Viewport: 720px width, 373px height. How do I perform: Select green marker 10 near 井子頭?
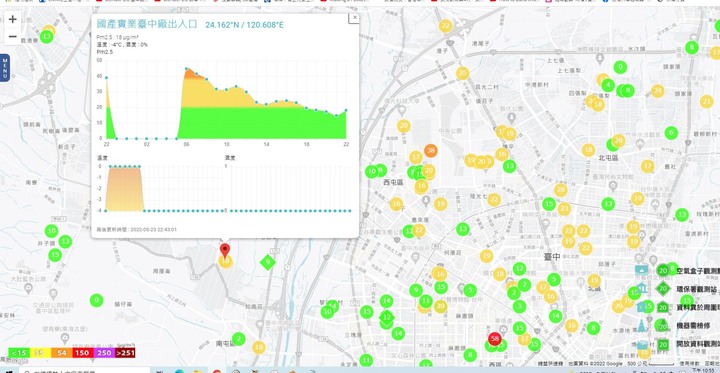[x=51, y=231]
